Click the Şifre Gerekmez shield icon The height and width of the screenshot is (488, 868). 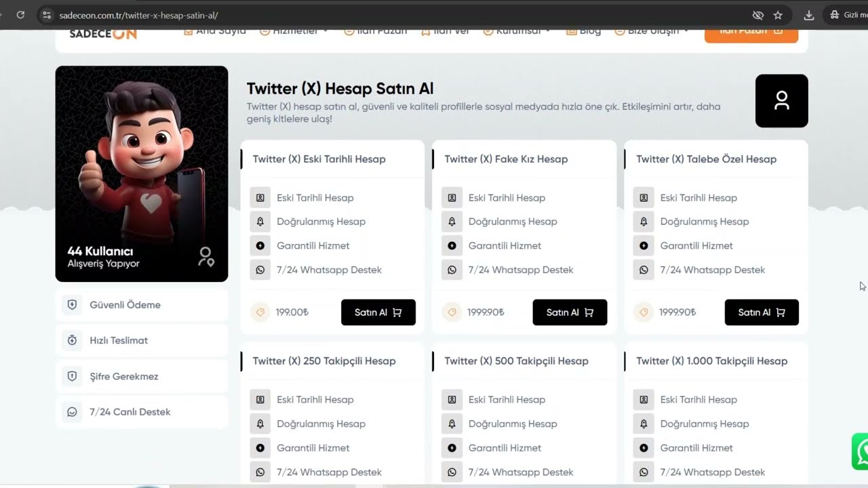(x=72, y=376)
